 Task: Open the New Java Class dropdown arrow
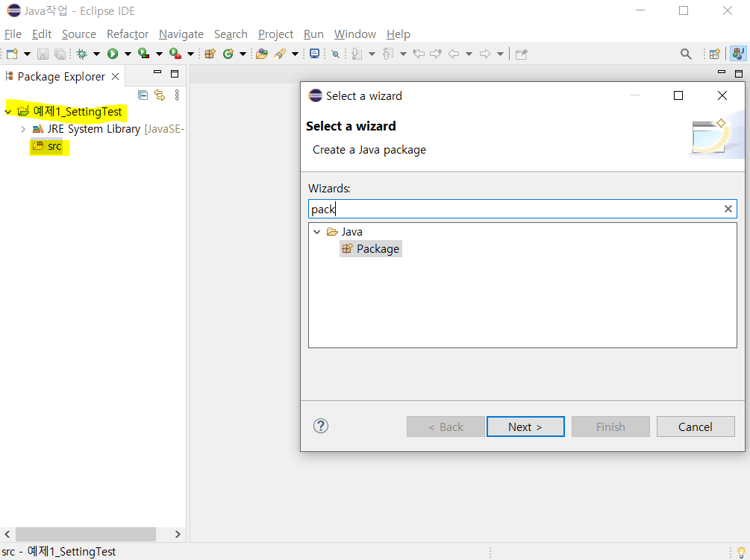tap(243, 54)
